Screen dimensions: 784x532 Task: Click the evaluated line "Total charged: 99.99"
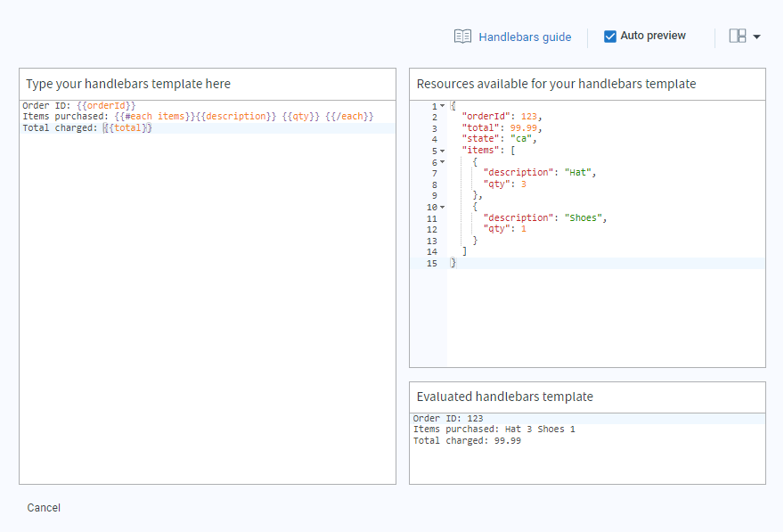coord(467,441)
